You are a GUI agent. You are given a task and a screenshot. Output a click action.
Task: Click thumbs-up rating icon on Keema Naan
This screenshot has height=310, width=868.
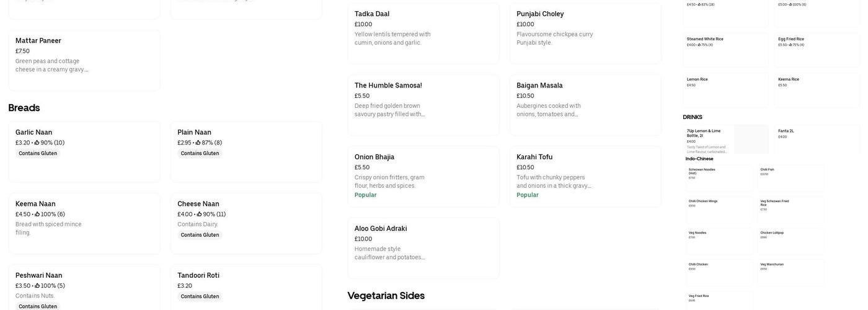pyautogui.click(x=37, y=215)
